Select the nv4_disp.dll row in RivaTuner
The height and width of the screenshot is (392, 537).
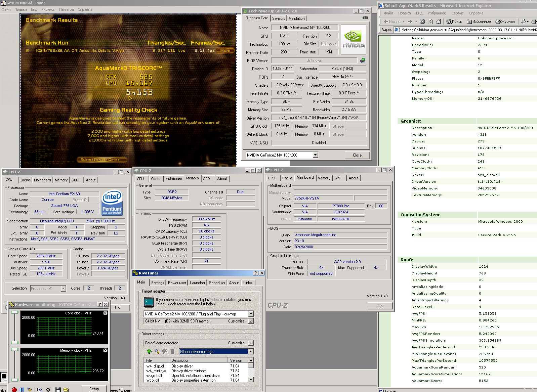(x=196, y=366)
